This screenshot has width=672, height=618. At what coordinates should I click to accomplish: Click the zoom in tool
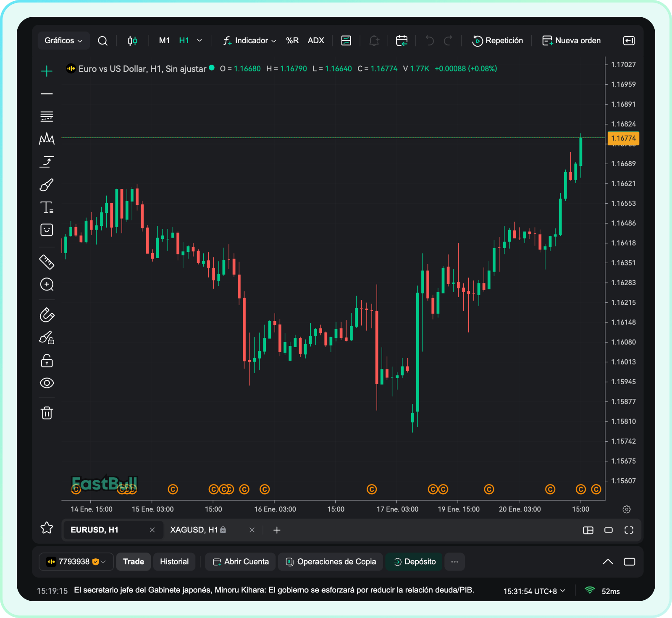pyautogui.click(x=47, y=285)
